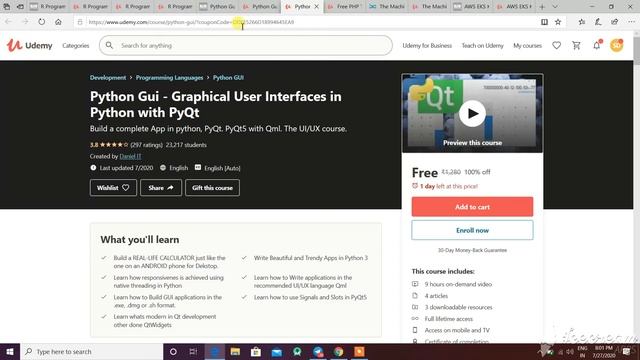This screenshot has width=640, height=360.
Task: Open the Categories menu
Action: click(76, 45)
